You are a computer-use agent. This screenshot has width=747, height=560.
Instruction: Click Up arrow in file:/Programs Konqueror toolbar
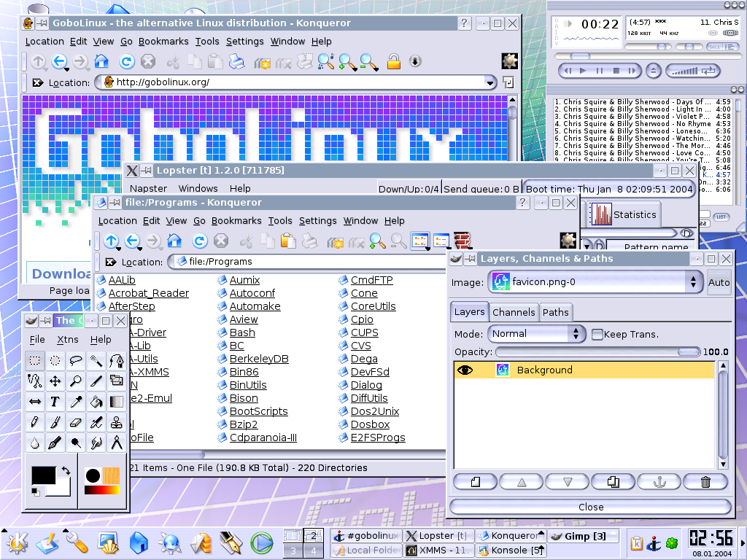[111, 241]
